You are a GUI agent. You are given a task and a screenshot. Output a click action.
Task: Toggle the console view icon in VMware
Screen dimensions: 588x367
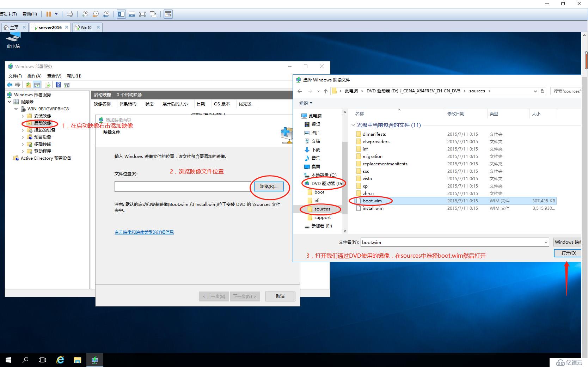click(168, 14)
